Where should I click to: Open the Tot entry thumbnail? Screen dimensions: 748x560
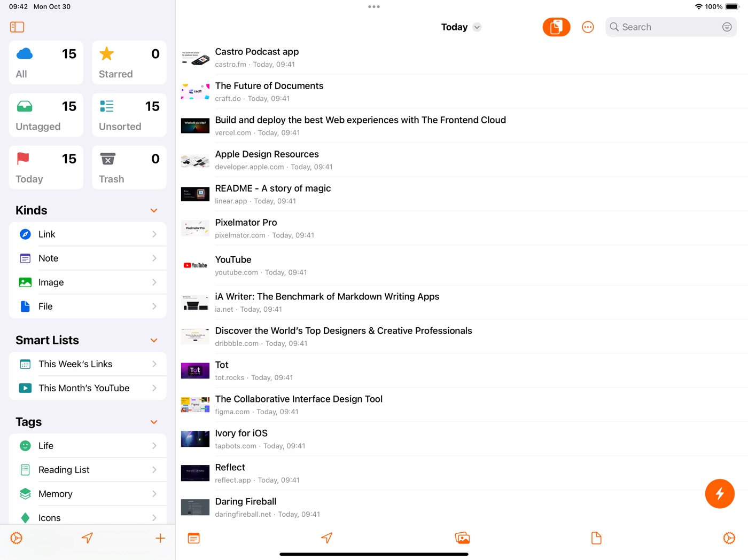pos(195,370)
